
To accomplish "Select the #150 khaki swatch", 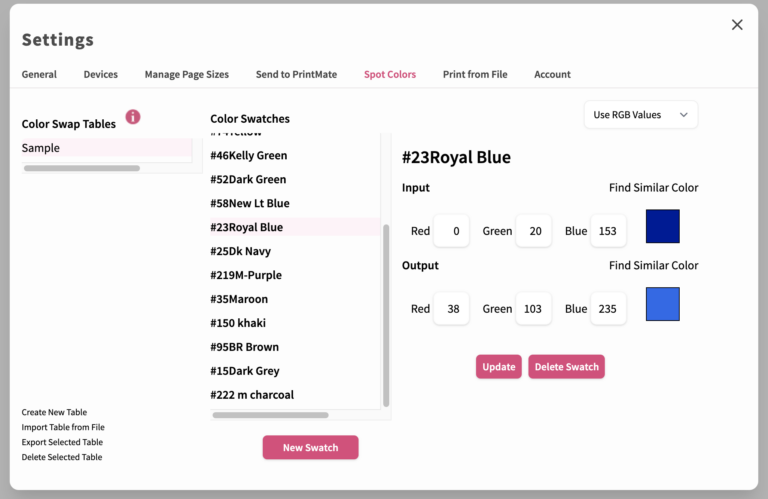I will pyautogui.click(x=295, y=323).
